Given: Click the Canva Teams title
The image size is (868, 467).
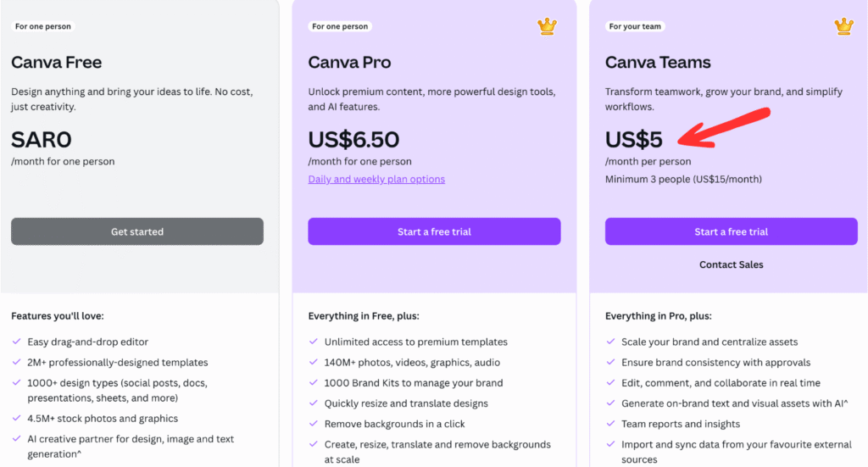Looking at the screenshot, I should 658,62.
